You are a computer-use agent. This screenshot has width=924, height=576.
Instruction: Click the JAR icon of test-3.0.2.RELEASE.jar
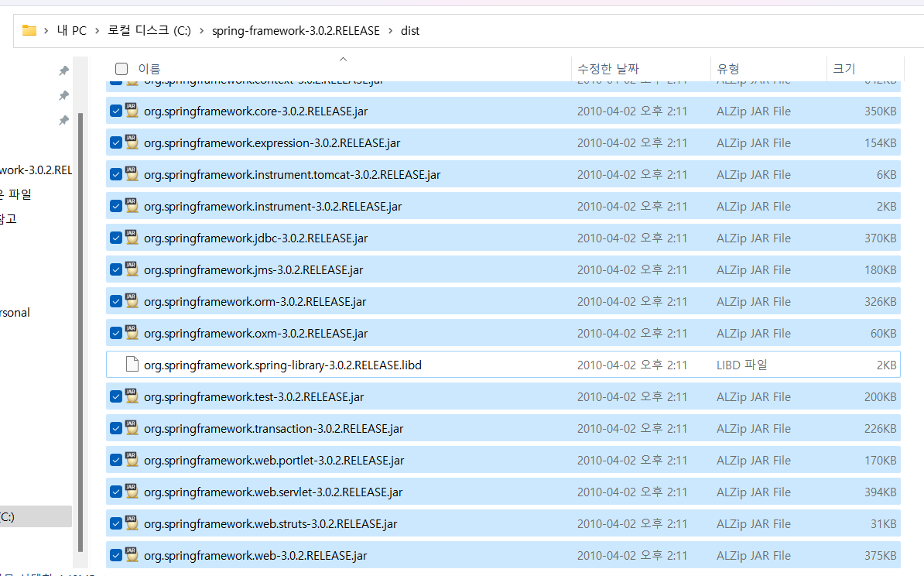[x=132, y=396]
